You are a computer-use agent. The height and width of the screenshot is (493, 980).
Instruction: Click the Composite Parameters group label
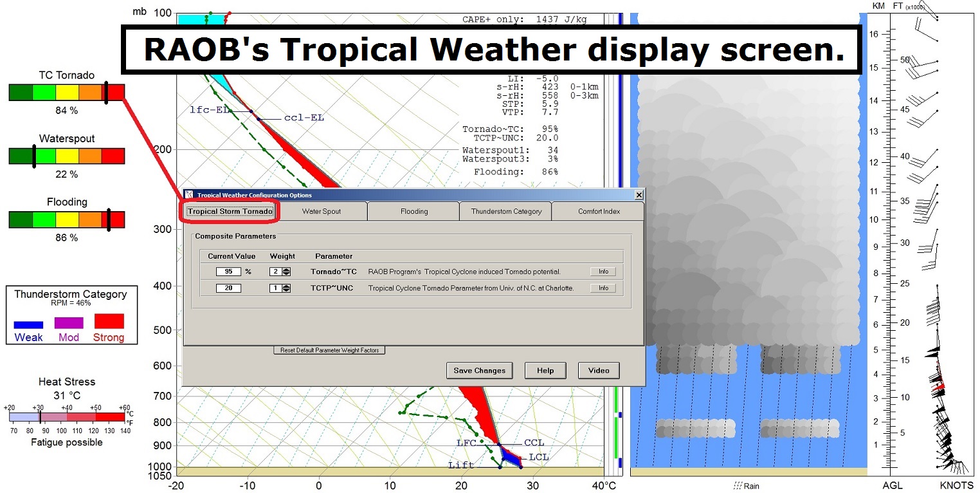[x=235, y=236]
